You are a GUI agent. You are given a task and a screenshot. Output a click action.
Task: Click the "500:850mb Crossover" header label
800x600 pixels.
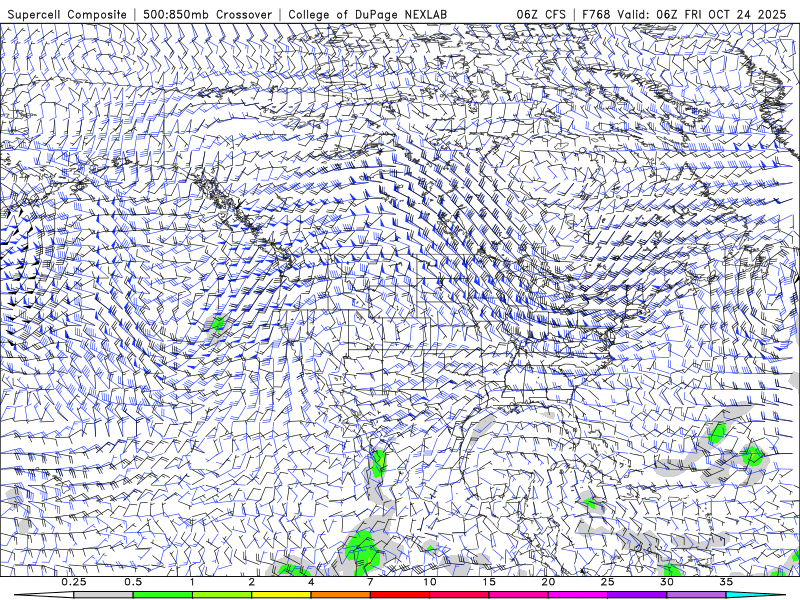(x=207, y=14)
